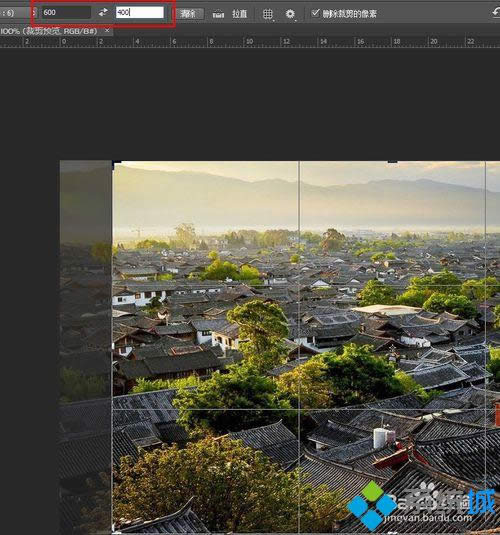Click the 清除 clear button
This screenshot has height=535, width=500.
[x=189, y=14]
